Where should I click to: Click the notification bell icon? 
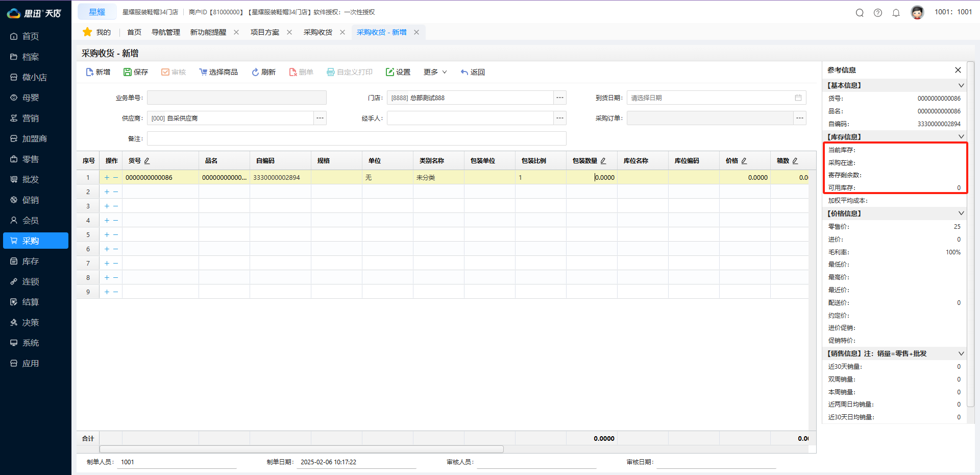[x=896, y=12]
